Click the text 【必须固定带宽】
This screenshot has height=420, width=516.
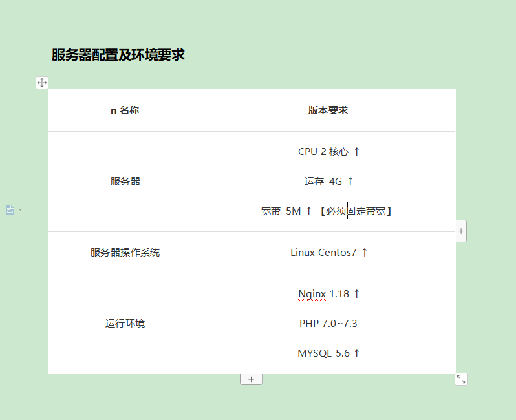(356, 211)
